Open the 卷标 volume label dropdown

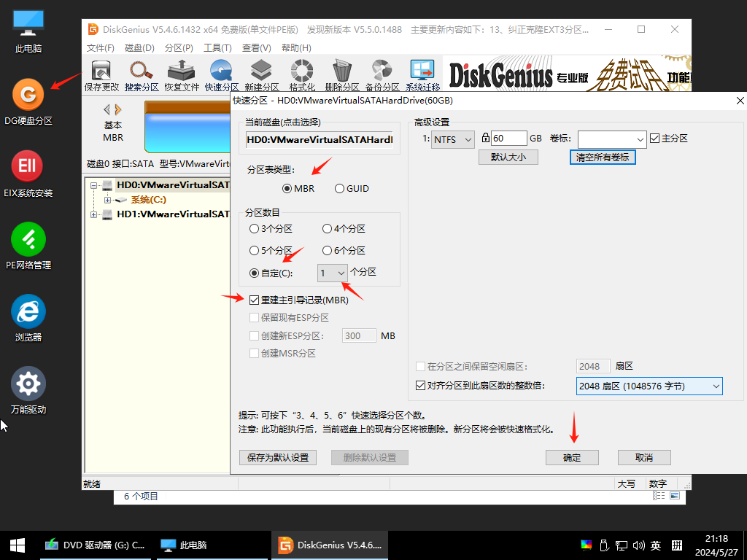click(x=612, y=139)
